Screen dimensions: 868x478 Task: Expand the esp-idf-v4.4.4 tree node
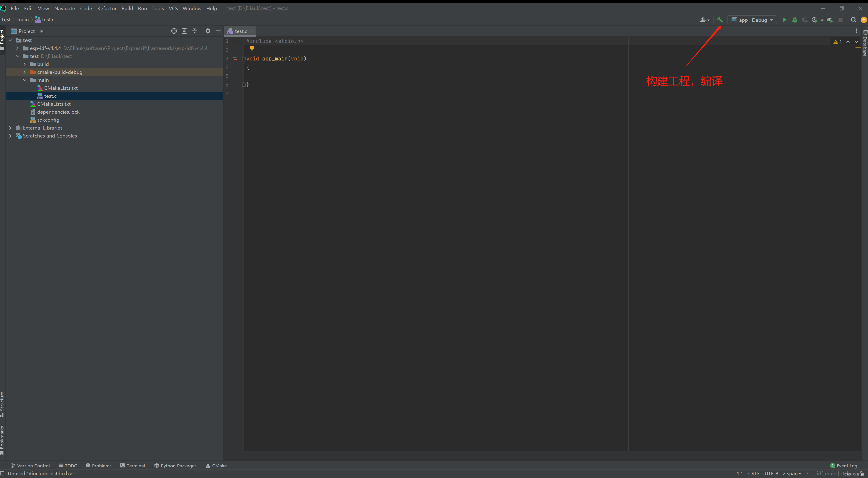click(17, 48)
